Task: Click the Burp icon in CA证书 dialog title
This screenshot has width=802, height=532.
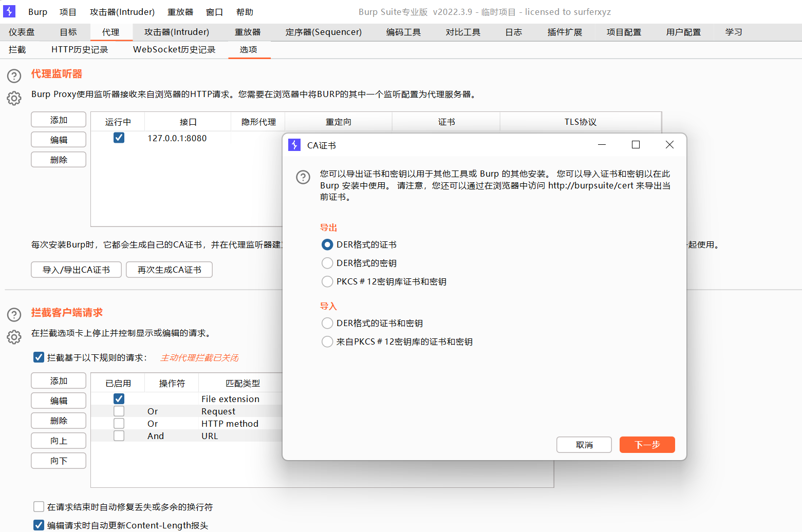Action: (294, 145)
